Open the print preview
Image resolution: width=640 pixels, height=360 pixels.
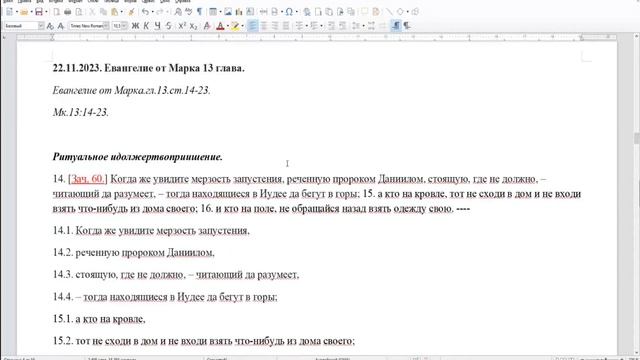tap(79, 12)
